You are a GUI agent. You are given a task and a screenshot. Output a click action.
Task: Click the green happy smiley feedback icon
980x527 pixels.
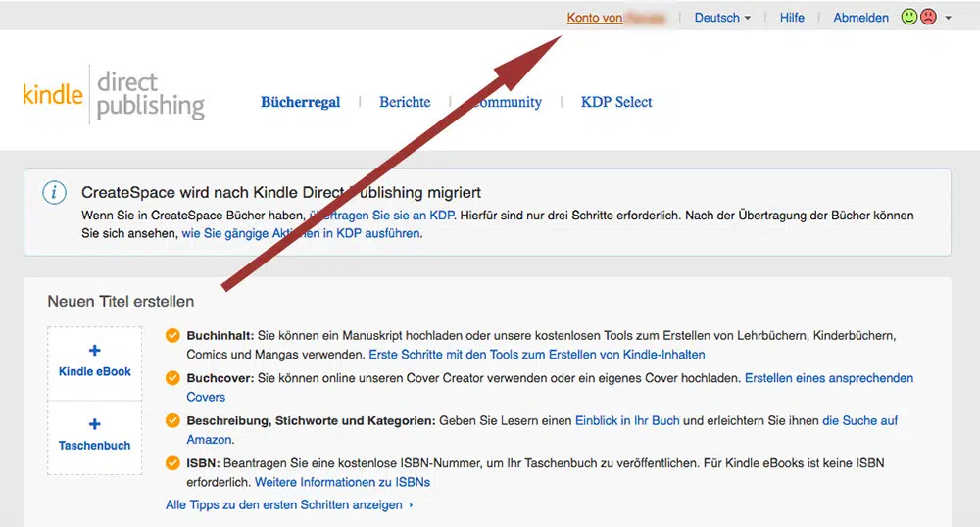pyautogui.click(x=909, y=17)
